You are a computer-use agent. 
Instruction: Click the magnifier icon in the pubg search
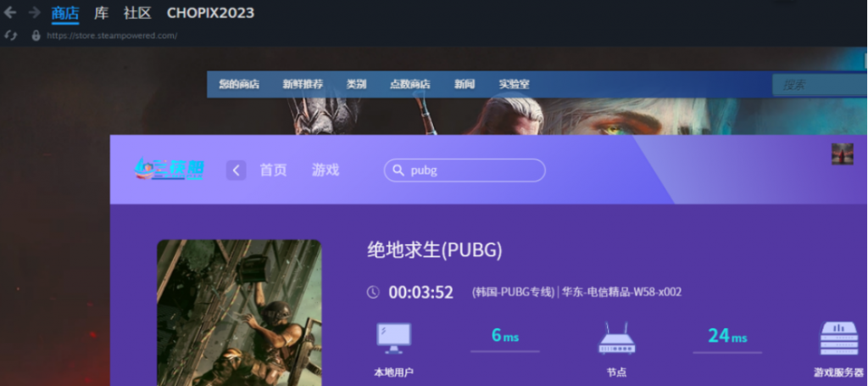pyautogui.click(x=398, y=171)
